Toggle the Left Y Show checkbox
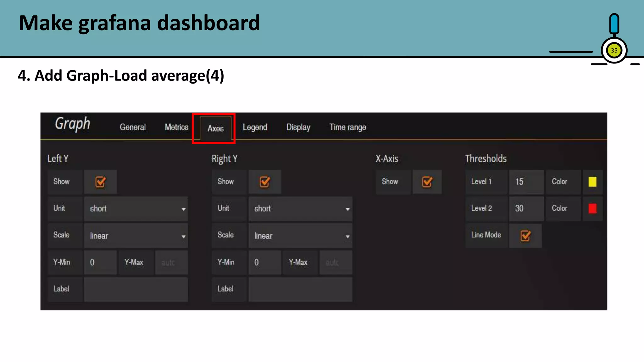 coord(100,182)
